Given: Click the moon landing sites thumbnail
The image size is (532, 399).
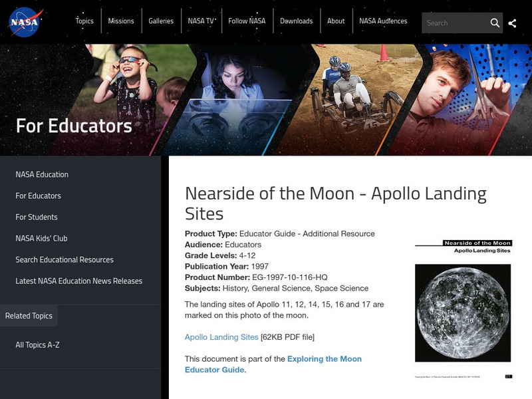Looking at the screenshot, I should 463,309.
